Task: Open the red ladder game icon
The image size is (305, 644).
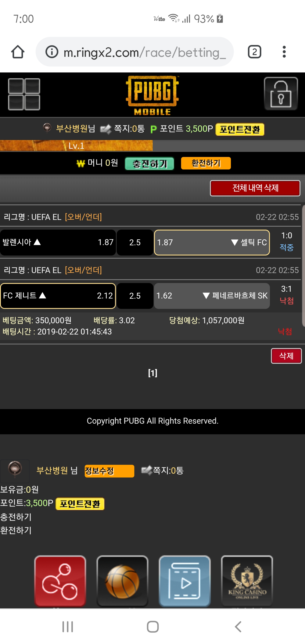Action: point(60,581)
